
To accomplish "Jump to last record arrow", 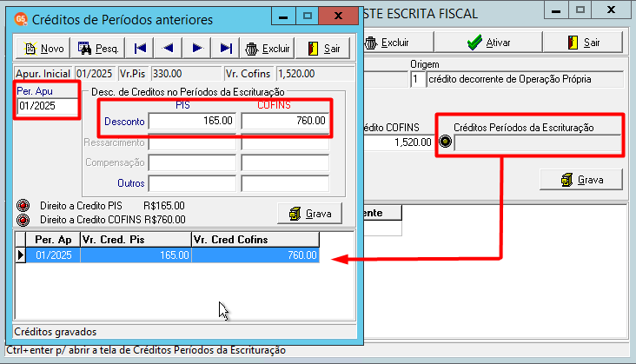I will (226, 49).
